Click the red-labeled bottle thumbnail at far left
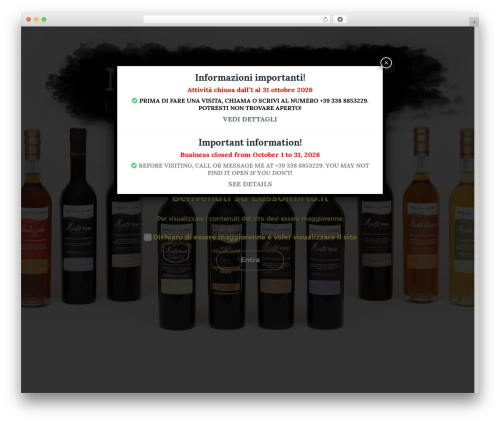The image size is (500, 423). pos(36,218)
